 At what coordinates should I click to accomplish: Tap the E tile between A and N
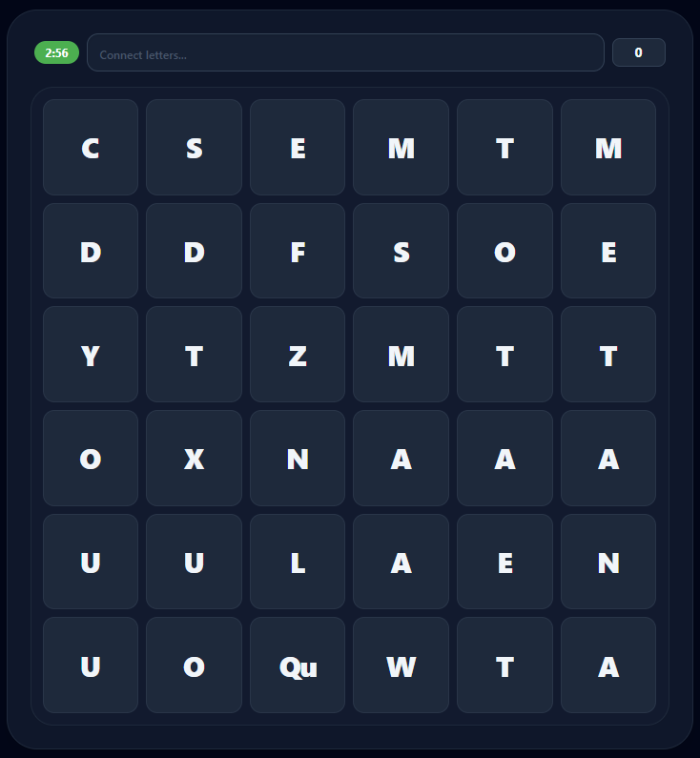pos(504,563)
